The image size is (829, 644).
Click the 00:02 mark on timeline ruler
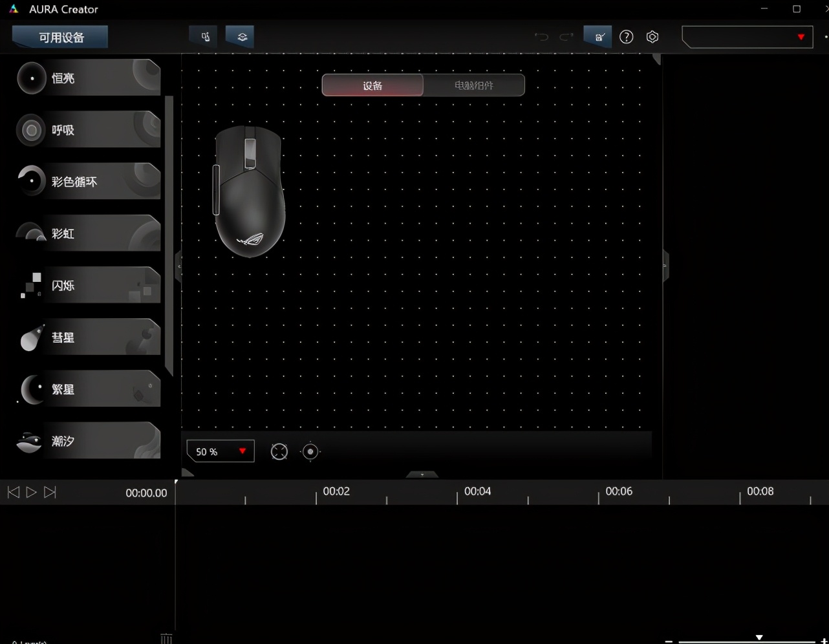click(x=336, y=491)
